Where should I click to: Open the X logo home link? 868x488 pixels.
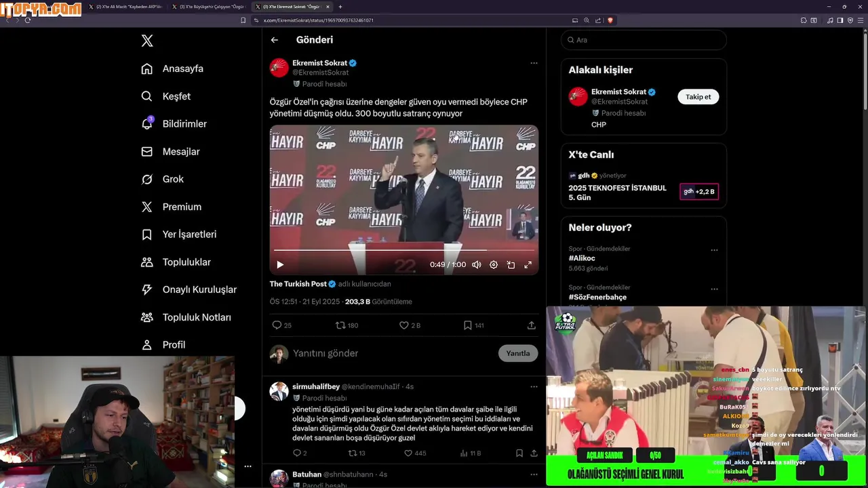point(147,41)
